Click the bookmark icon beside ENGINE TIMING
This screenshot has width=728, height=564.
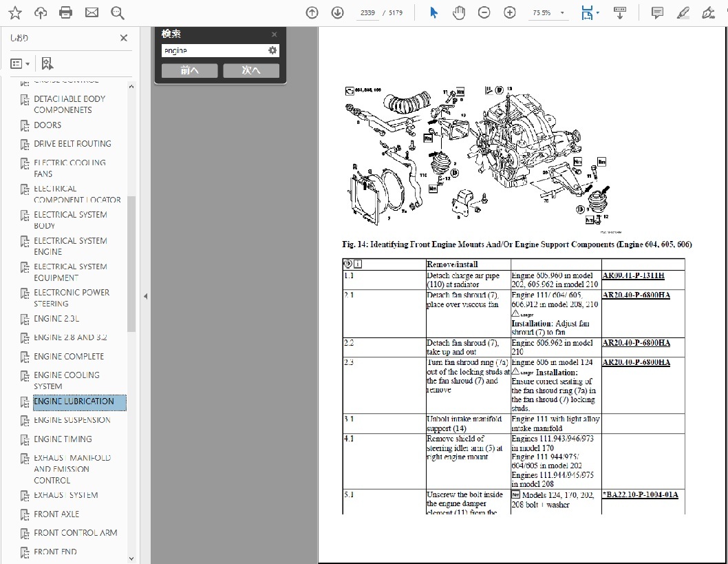click(25, 439)
